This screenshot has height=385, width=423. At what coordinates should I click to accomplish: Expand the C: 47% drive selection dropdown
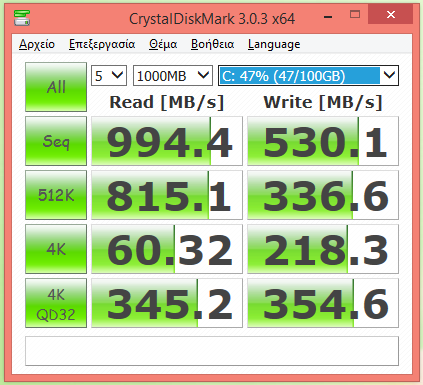[x=308, y=76]
